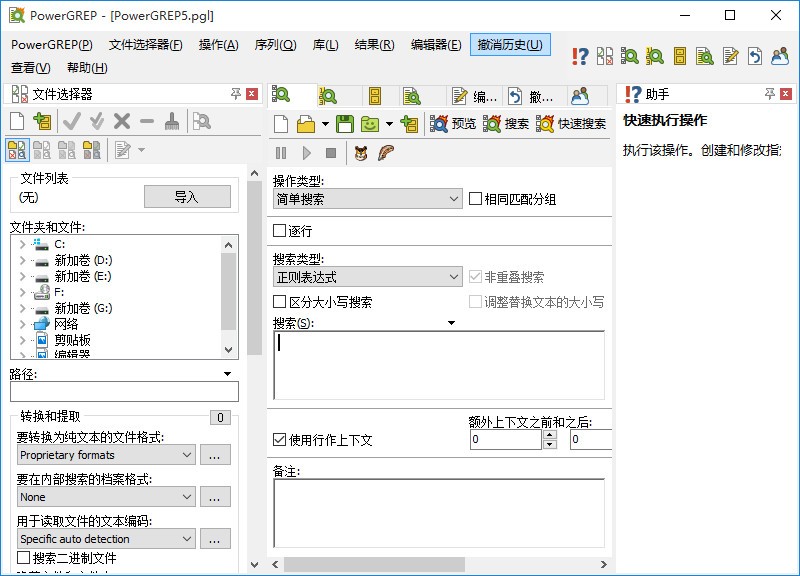This screenshot has height=576, width=800.
Task: Click the RegexBuddy owl icon
Action: click(x=361, y=153)
